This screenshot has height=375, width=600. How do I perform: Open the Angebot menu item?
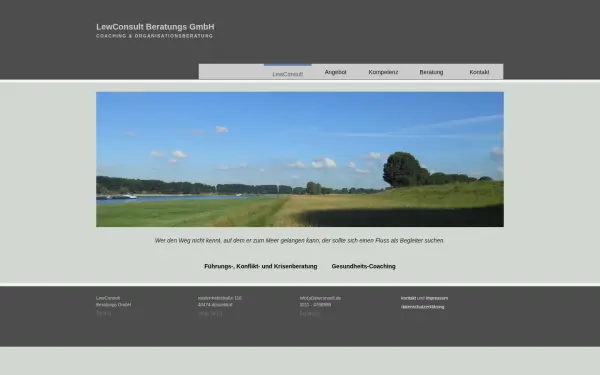pyautogui.click(x=335, y=72)
